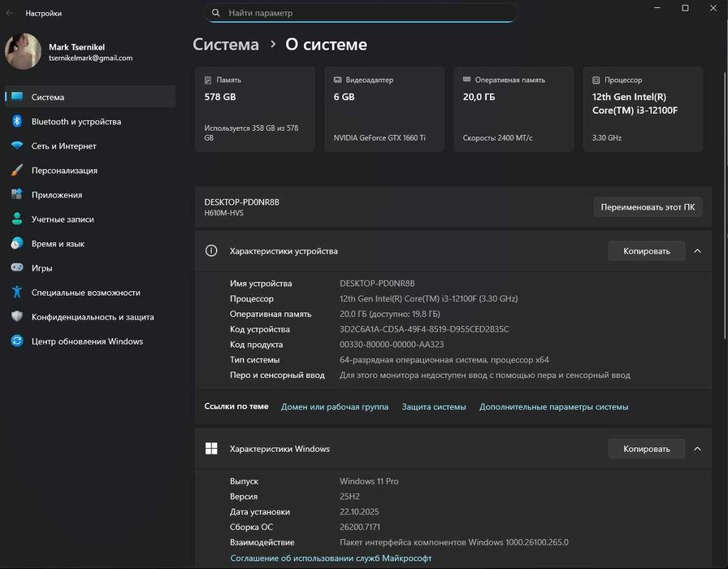The height and width of the screenshot is (569, 728).
Task: Open the Accessibility icon
Action: click(16, 292)
